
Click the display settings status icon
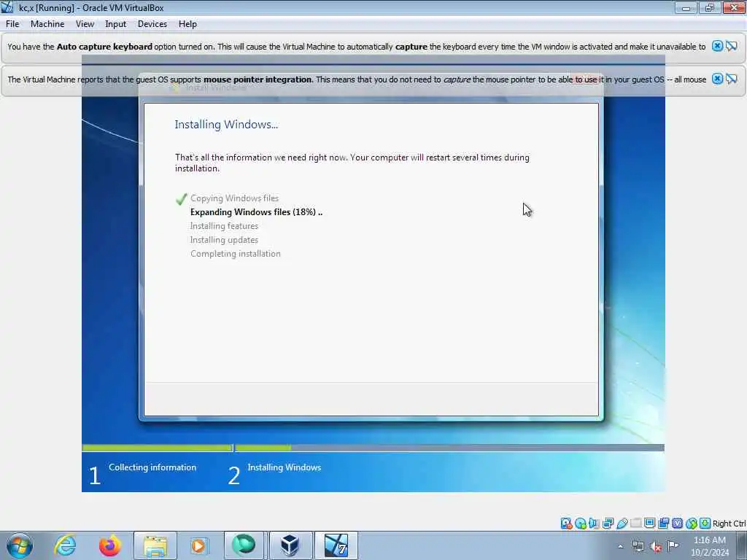click(x=649, y=524)
